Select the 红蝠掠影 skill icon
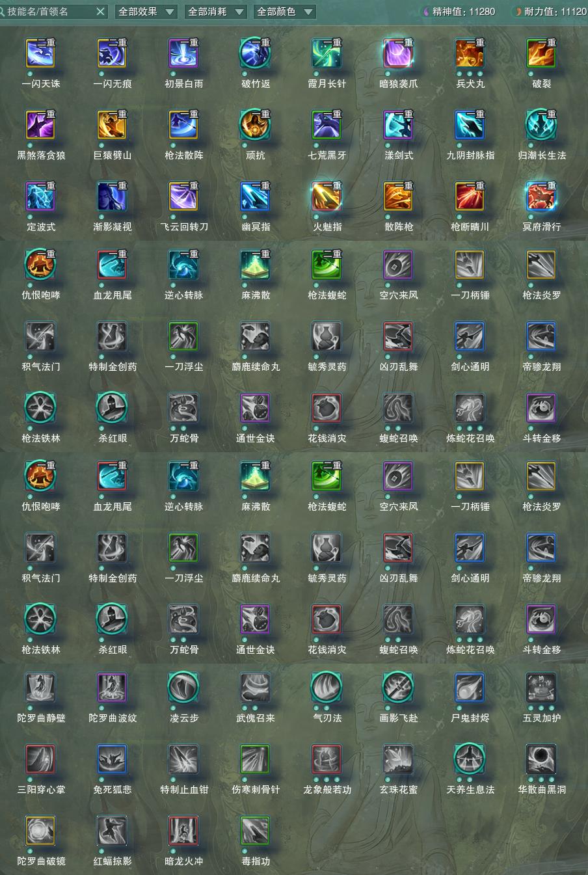 [112, 831]
